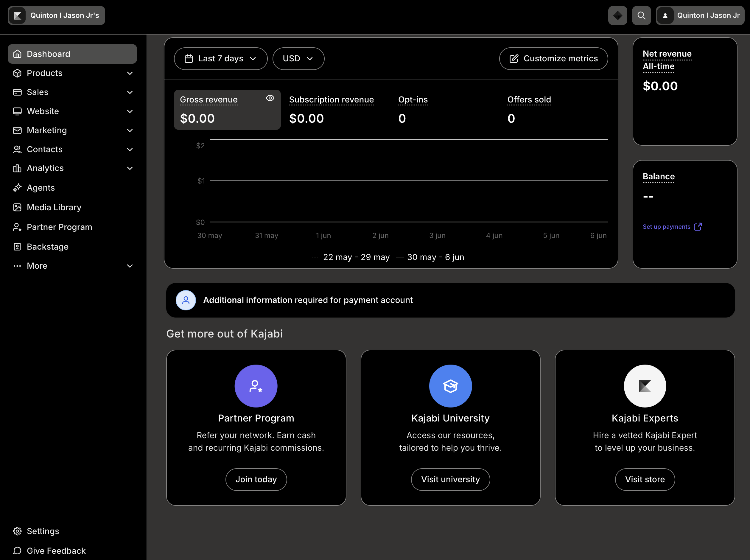
Task: Open the Quinton I Jason Jr account menu
Action: click(x=700, y=15)
